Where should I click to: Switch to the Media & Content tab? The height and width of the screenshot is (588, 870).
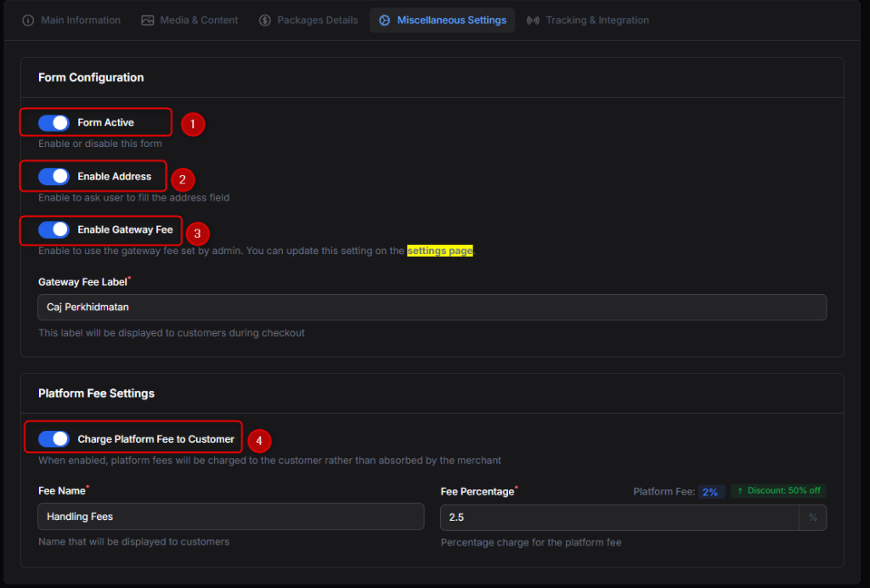pos(189,20)
